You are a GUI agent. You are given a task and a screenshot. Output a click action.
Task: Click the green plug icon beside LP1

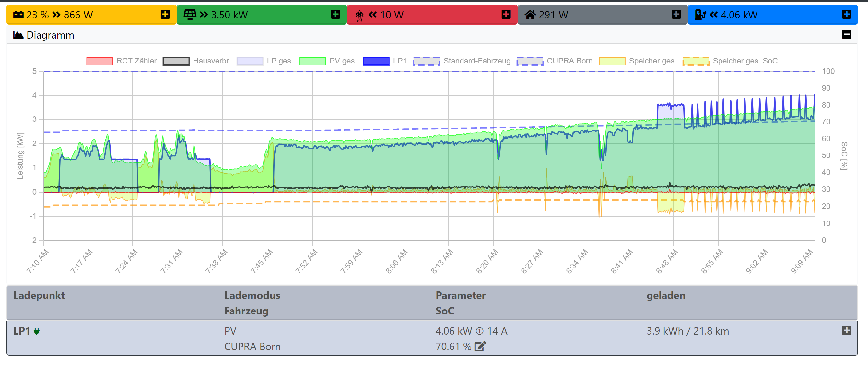click(x=37, y=331)
